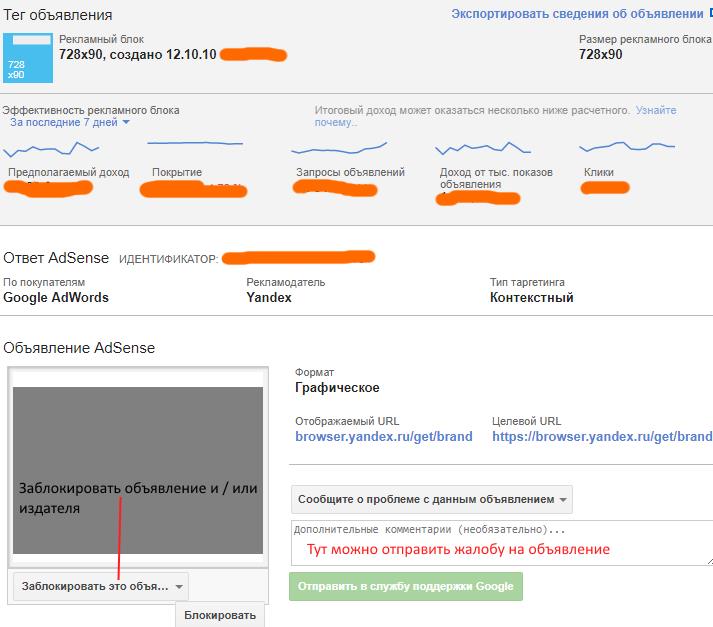
Task: Click the gray ad preview thumbnail
Action: [x=138, y=470]
